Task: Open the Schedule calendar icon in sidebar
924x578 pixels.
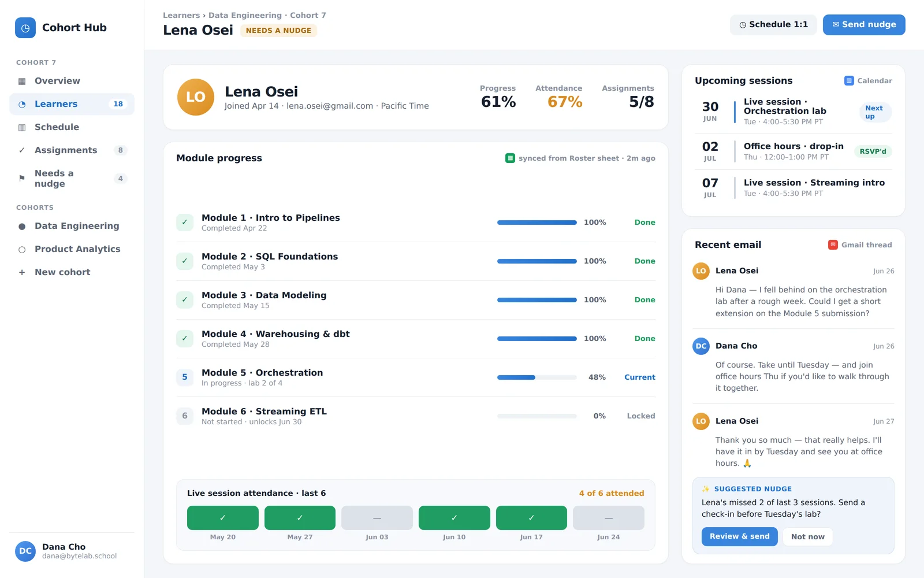Action: coord(22,127)
